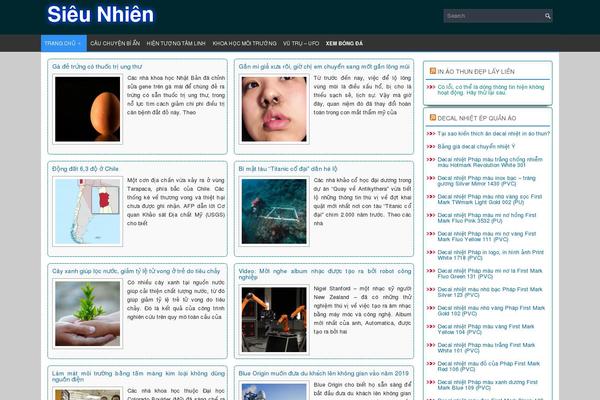Image resolution: width=600 pixels, height=400 pixels.
Task: Click the 'Có lỗi' feed error link
Action: click(x=491, y=90)
